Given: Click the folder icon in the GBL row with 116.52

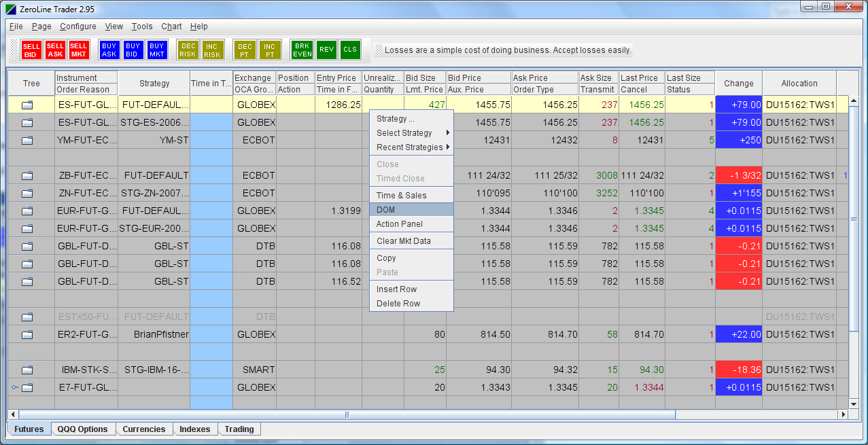Looking at the screenshot, I should (x=27, y=282).
